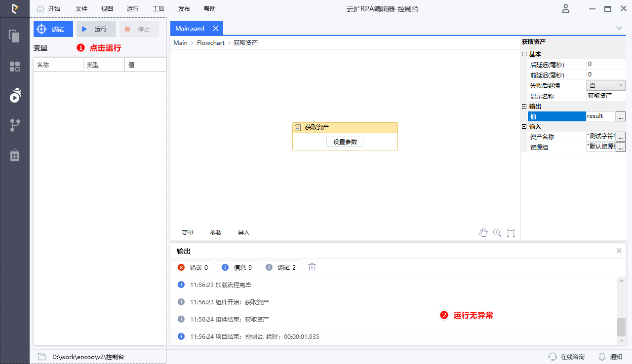Screen dimensions: 632x364
Task: Click the zoom magnifier icon in designer
Action: (x=497, y=232)
